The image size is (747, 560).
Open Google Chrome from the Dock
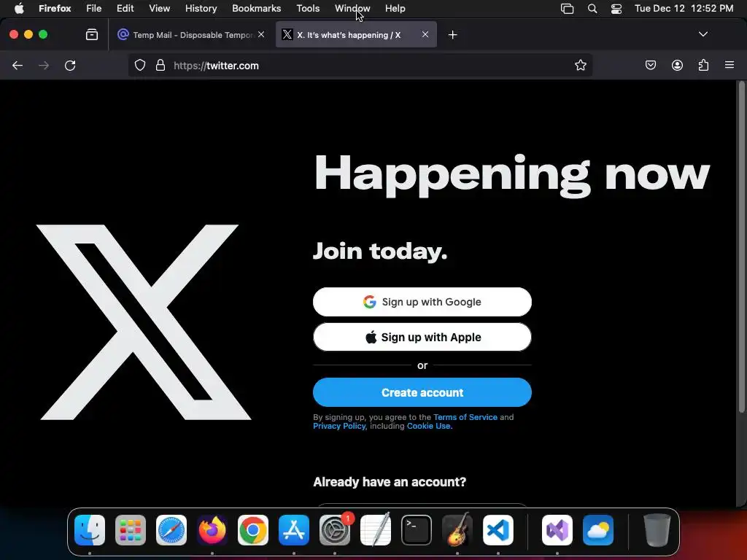pos(253,530)
